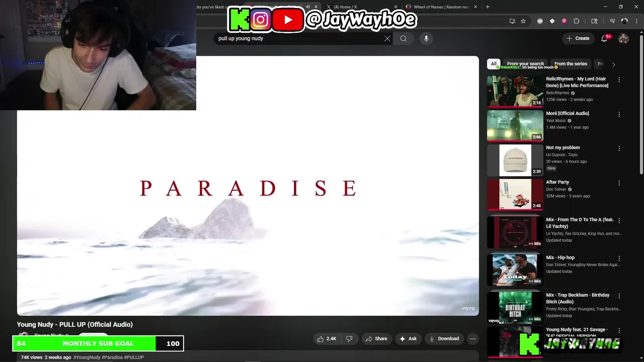Open the browser media controls icon
Image resolution: width=644 pixels, height=362 pixels.
[612, 21]
